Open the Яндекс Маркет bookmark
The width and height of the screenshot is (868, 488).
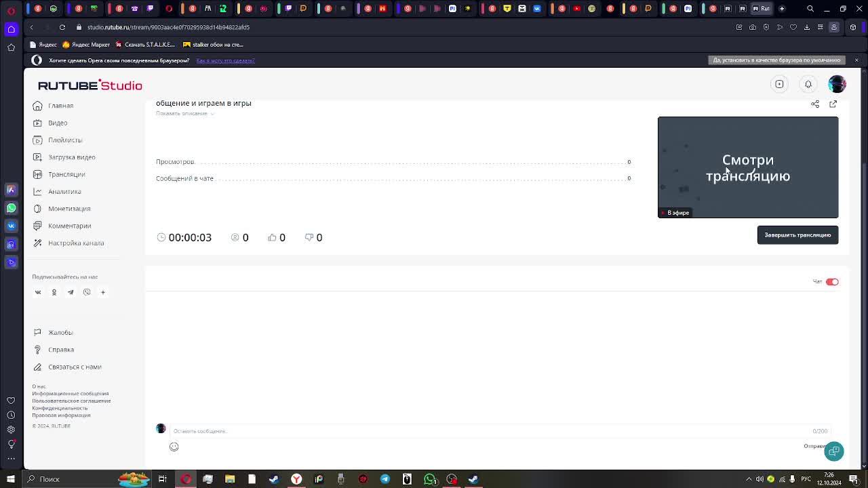pyautogui.click(x=85, y=45)
